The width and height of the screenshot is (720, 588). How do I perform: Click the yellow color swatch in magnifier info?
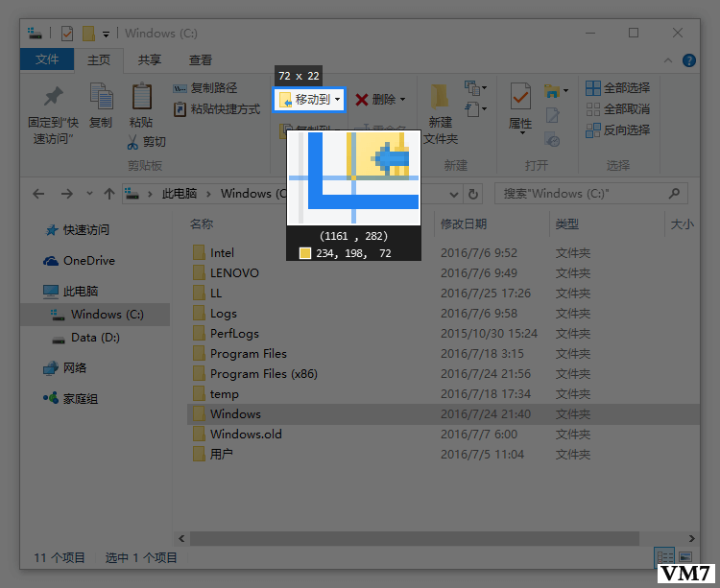pyautogui.click(x=305, y=253)
